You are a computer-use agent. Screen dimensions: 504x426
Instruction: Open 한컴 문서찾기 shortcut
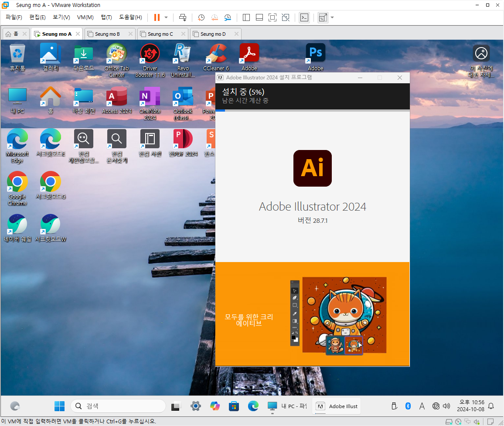tap(117, 146)
